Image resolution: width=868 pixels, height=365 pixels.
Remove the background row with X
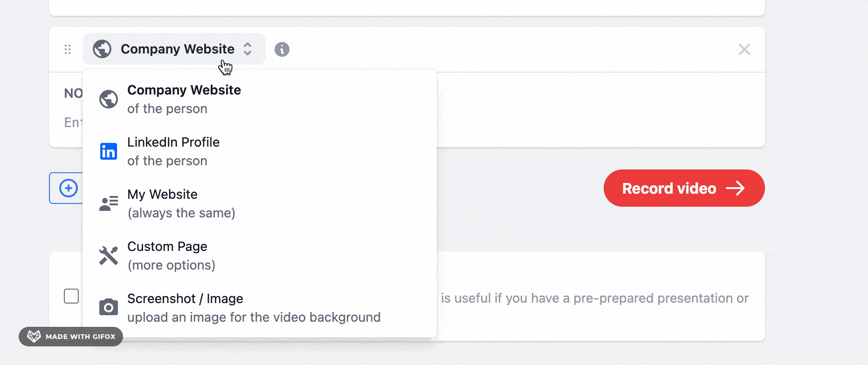pos(744,49)
